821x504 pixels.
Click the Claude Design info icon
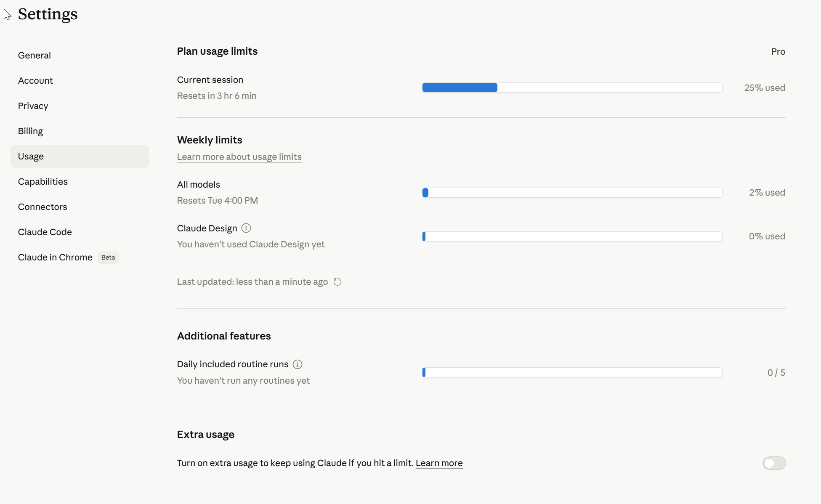tap(246, 228)
